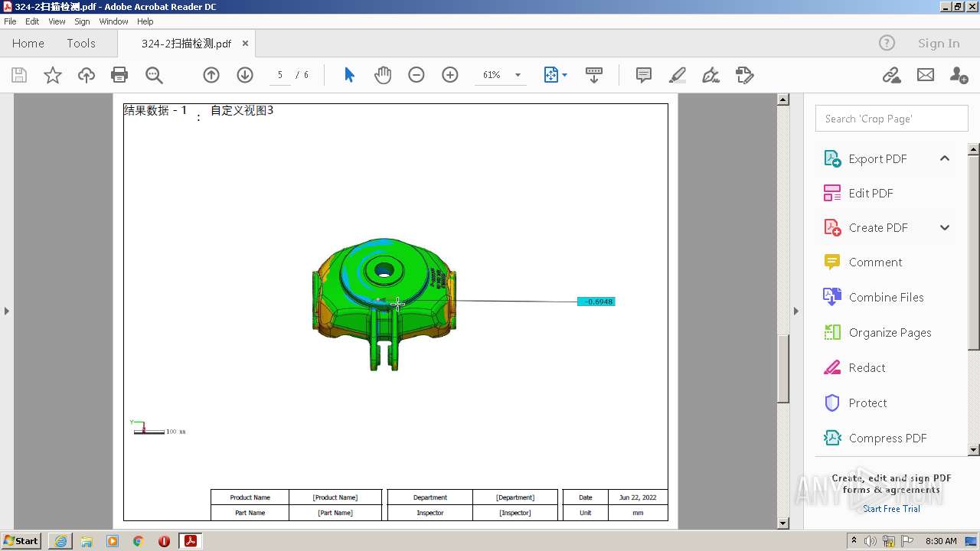Open the View menu
The height and width of the screenshot is (551, 980).
coord(57,21)
